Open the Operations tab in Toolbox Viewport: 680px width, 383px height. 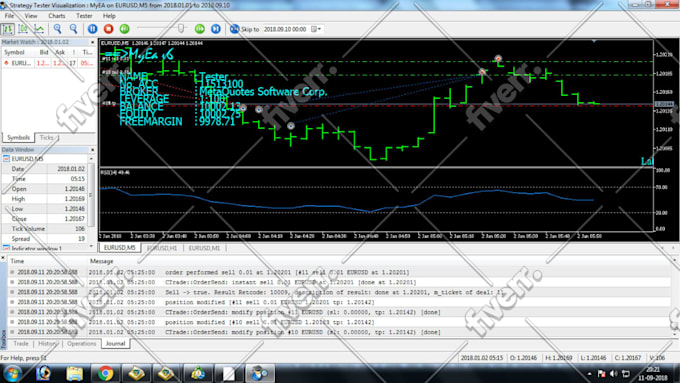pyautogui.click(x=82, y=344)
